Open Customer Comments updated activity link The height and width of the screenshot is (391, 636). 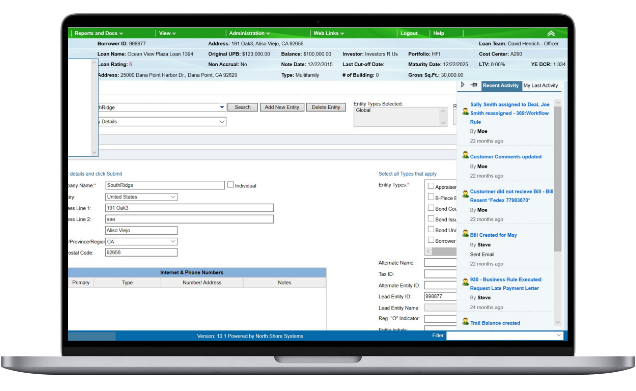pyautogui.click(x=505, y=157)
